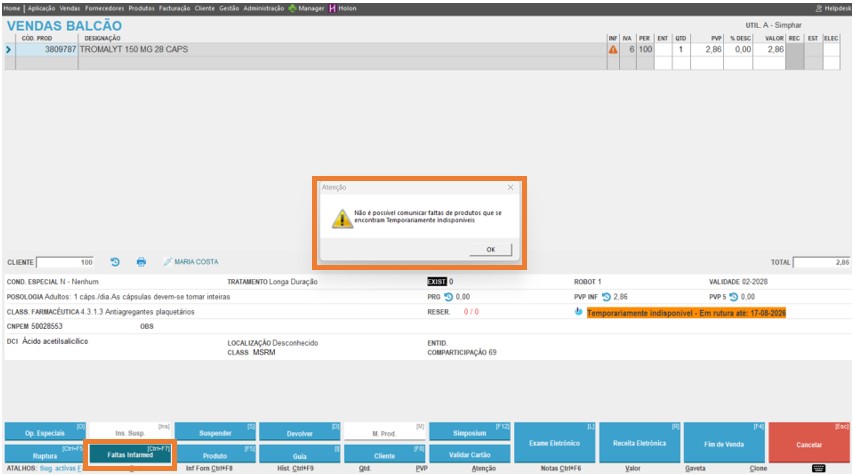Screen dimensions: 853x476
Task: Open the Facturação menu
Action: coord(175,8)
